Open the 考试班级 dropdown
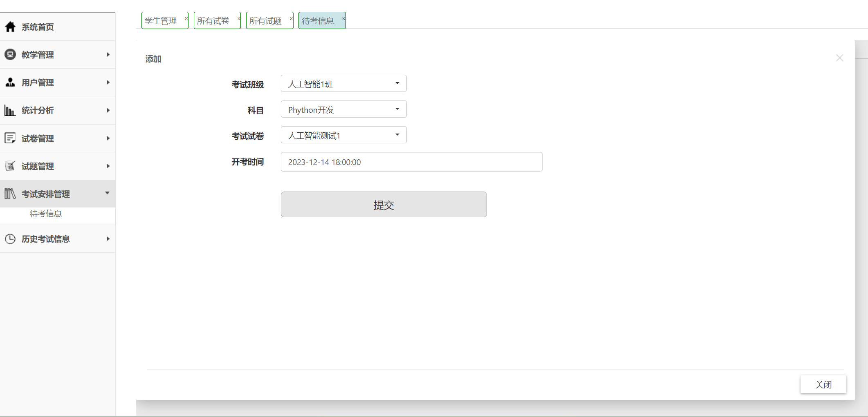Screen dimensions: 868x417 343,83
